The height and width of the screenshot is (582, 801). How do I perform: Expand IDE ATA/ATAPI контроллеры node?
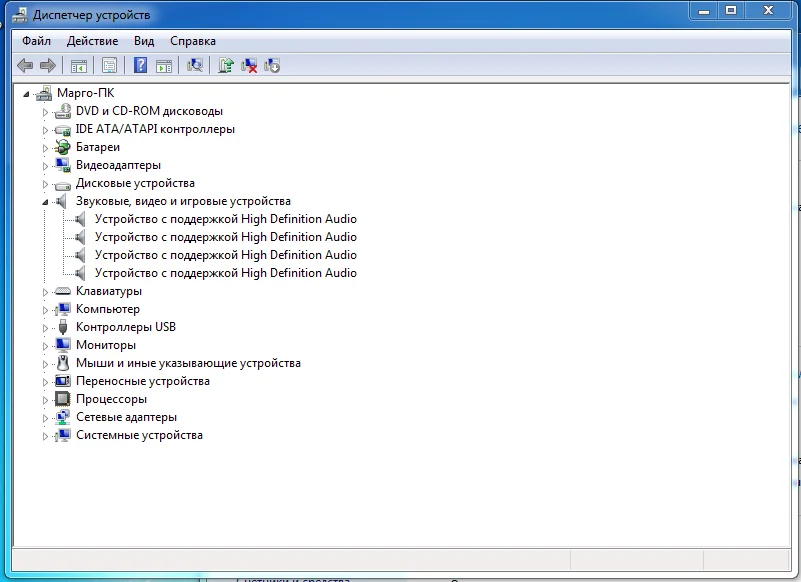[45, 130]
